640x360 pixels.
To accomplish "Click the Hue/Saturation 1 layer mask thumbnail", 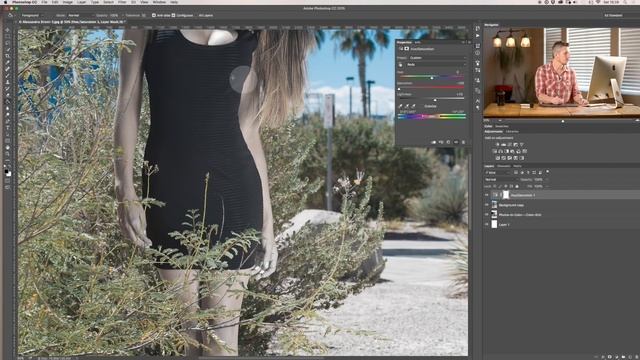I will coord(506,195).
